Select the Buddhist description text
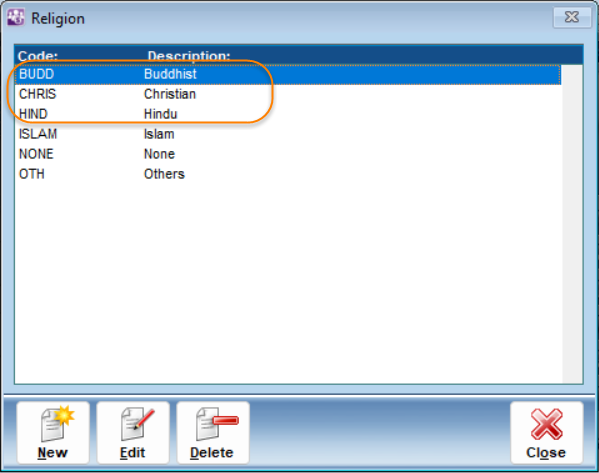Image resolution: width=599 pixels, height=473 pixels. pos(170,74)
